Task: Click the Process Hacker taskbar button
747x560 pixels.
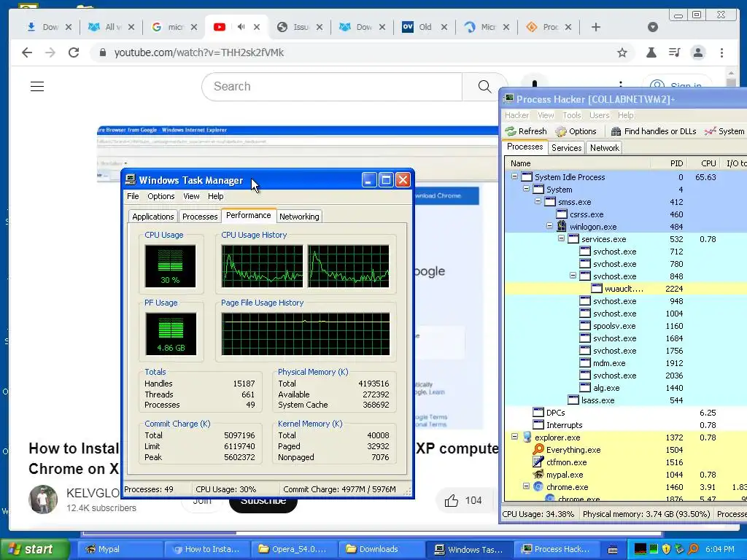Action: [x=557, y=549]
